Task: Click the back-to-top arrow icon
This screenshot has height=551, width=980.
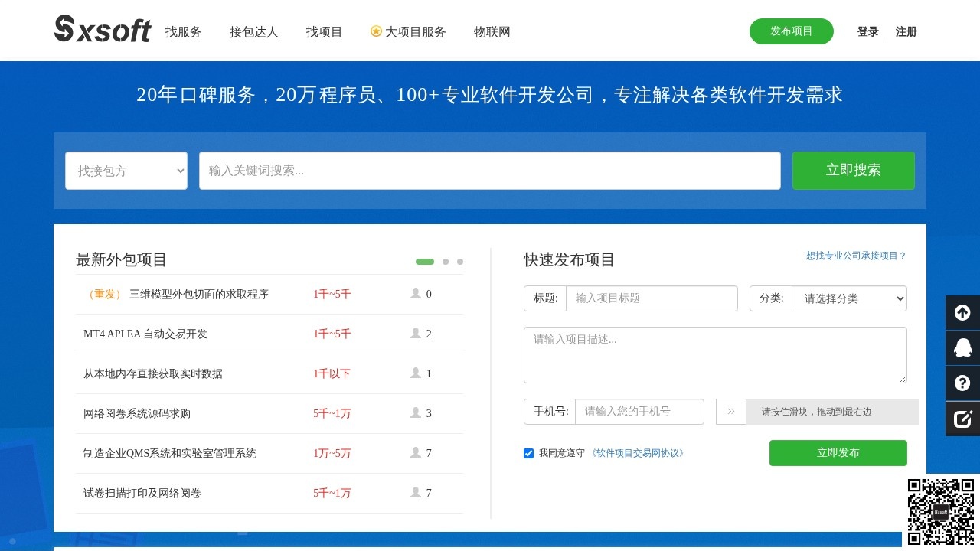Action: click(962, 312)
